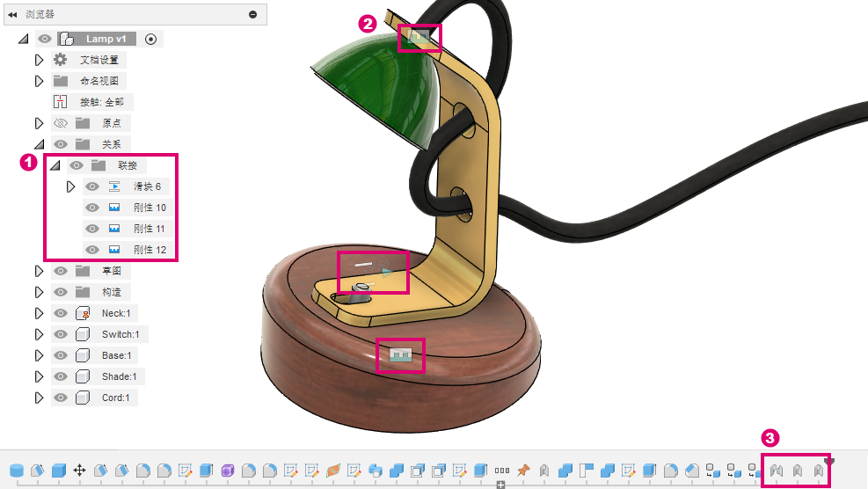
Task: Hide the Base:1 component
Action: [x=61, y=355]
